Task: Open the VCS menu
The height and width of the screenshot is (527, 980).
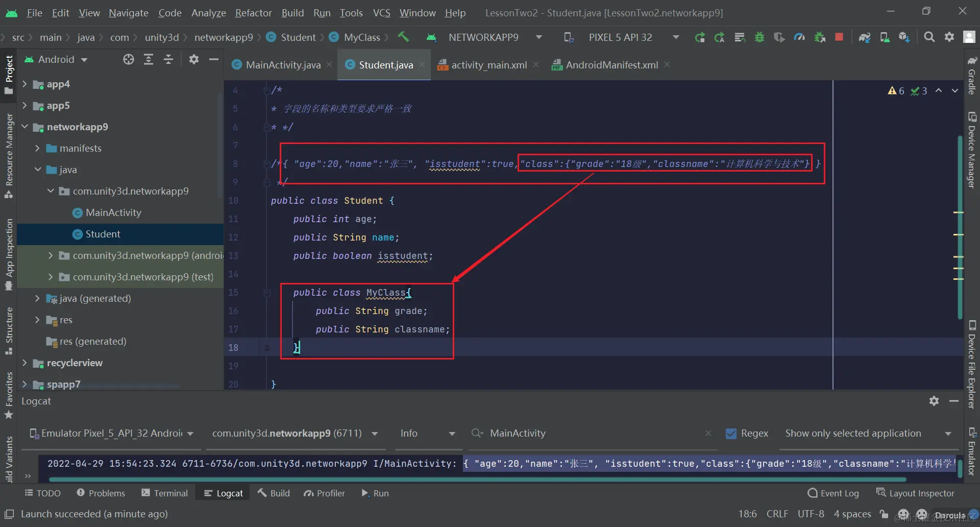Action: pos(382,13)
